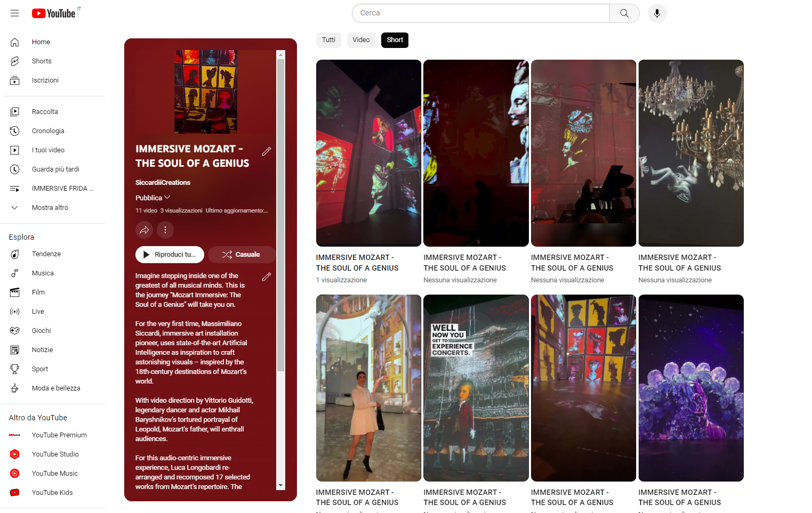Screen dimensions: 812x513
Task: Click playlist panel scrollbar up arrow
Action: pyautogui.click(x=281, y=54)
